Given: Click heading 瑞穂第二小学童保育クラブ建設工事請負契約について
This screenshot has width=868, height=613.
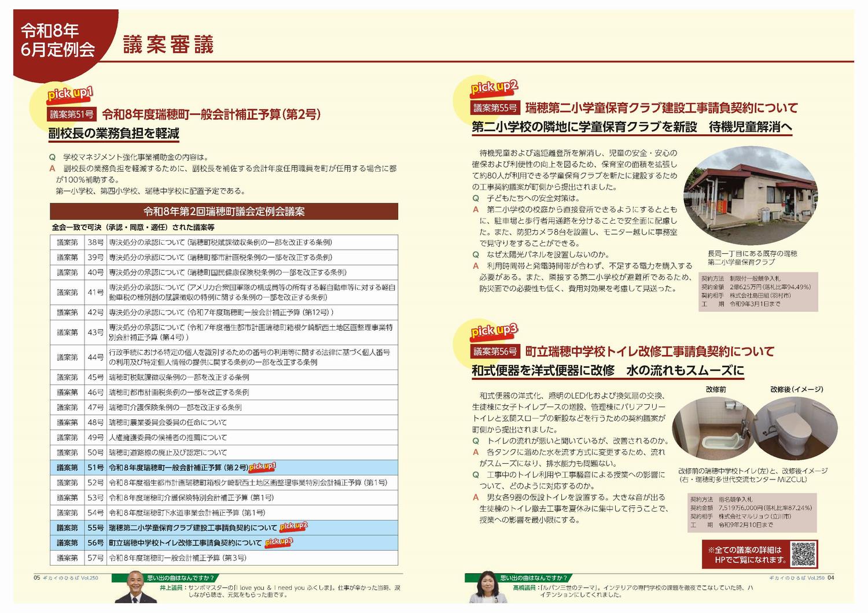Looking at the screenshot, I should point(661,108).
